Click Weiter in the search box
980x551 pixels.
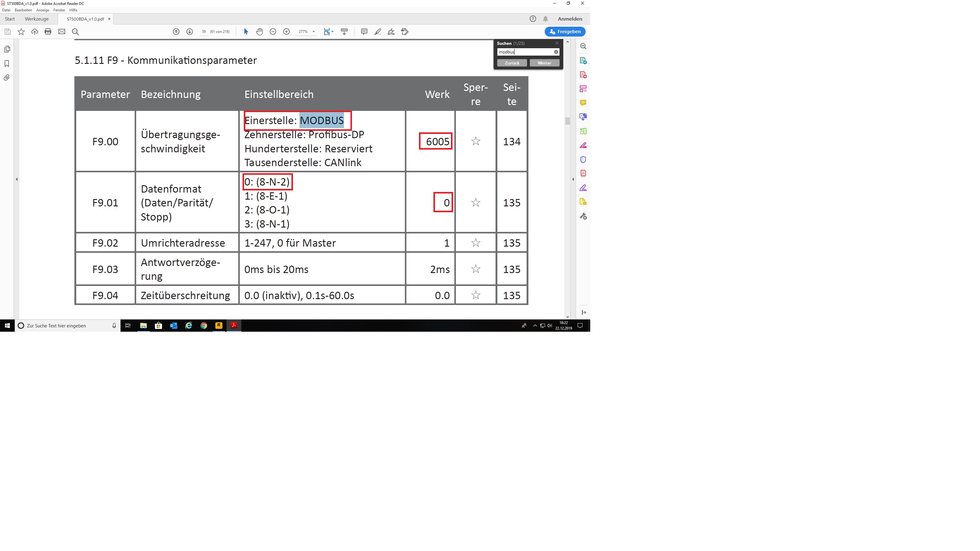pyautogui.click(x=544, y=63)
